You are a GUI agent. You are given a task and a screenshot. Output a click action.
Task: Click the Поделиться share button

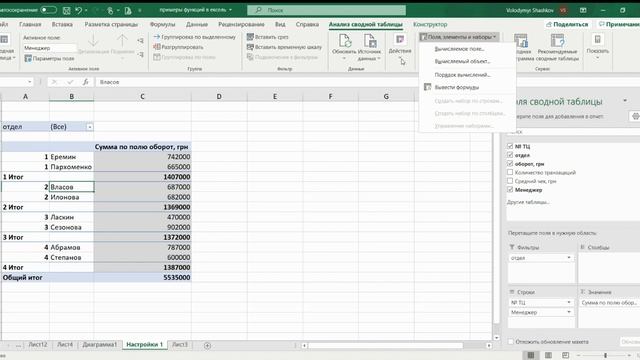pos(567,24)
